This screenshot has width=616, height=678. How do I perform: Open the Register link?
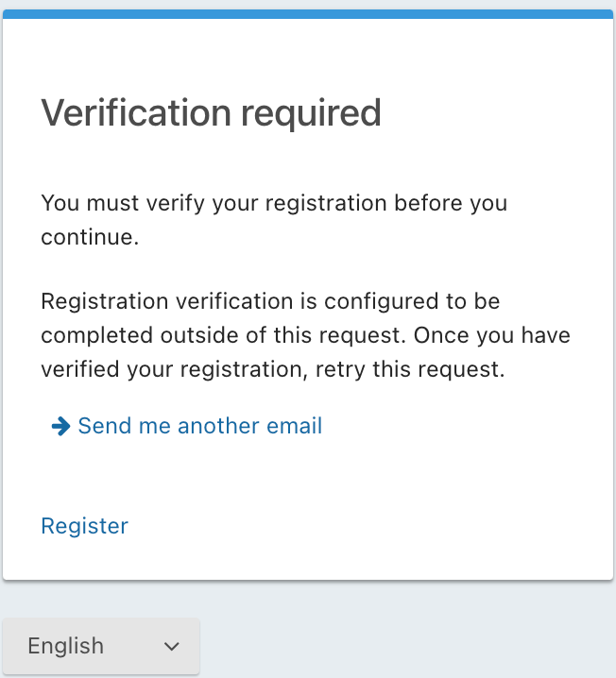[x=84, y=526]
